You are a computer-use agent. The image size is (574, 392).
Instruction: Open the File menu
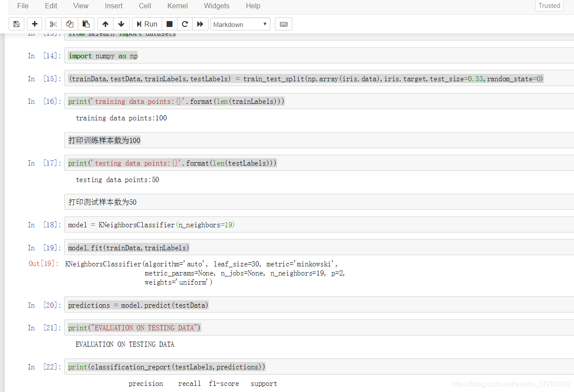[x=23, y=6]
